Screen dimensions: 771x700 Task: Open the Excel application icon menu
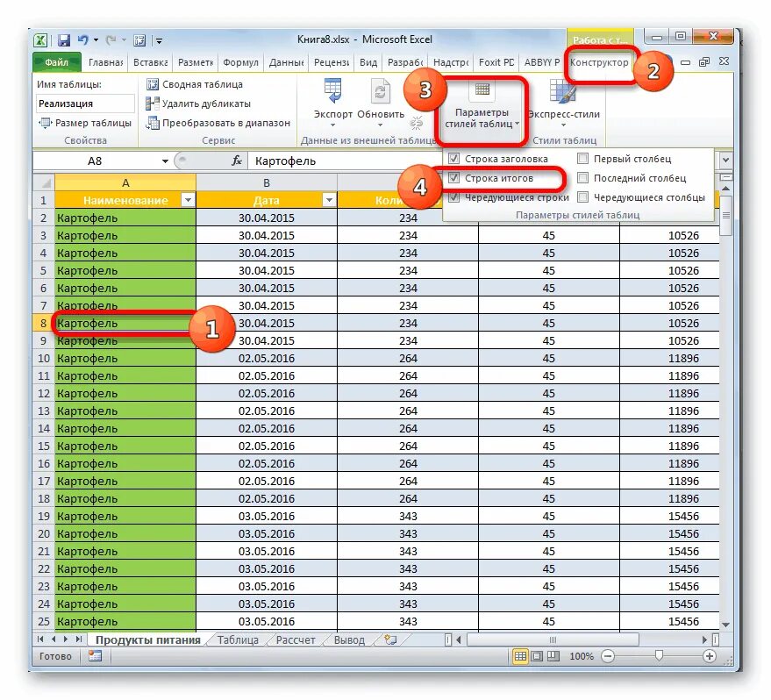pyautogui.click(x=41, y=40)
